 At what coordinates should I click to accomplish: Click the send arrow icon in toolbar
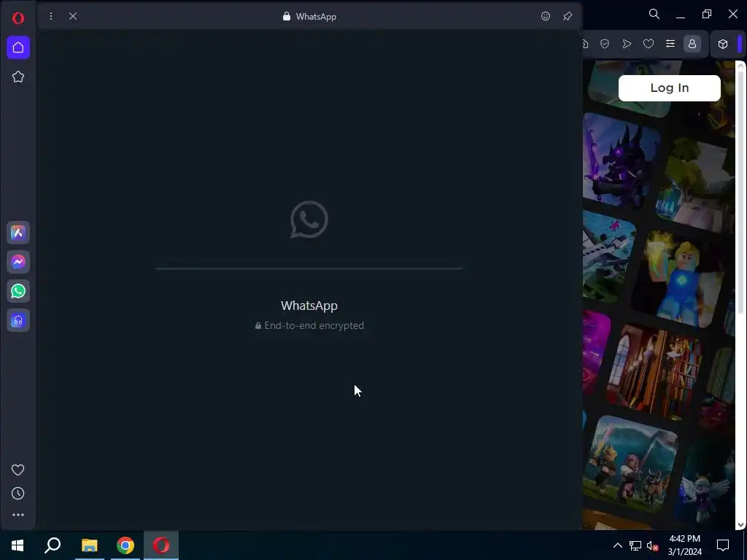[627, 44]
